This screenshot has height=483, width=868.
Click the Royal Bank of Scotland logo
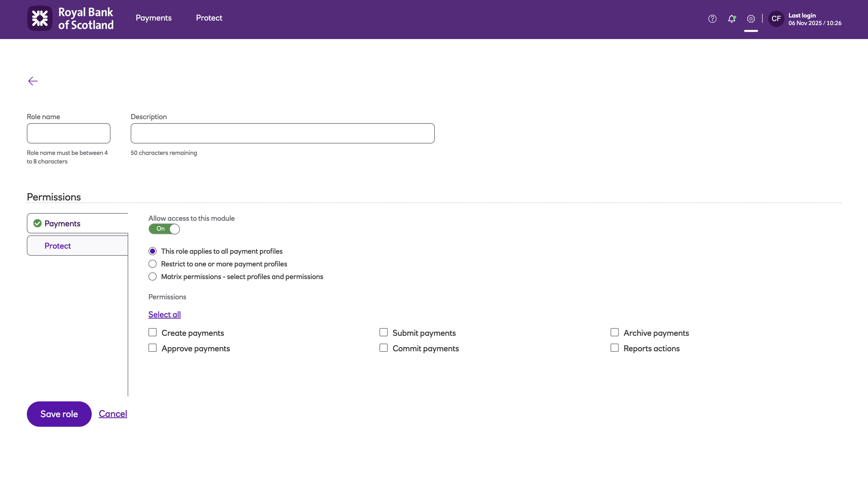70,18
